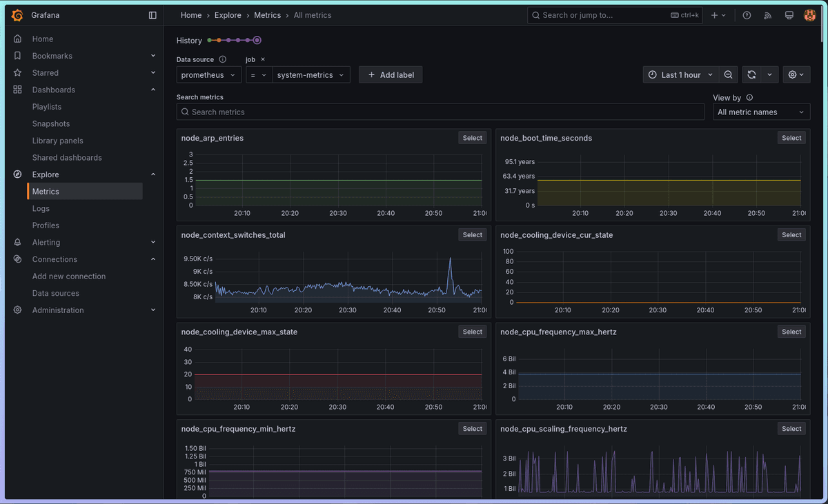Click the Connections icon in sidebar
828x504 pixels.
tap(18, 259)
